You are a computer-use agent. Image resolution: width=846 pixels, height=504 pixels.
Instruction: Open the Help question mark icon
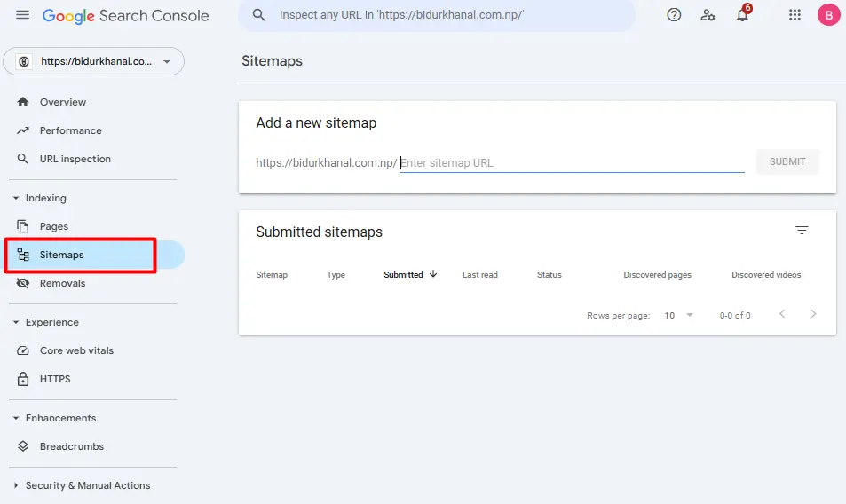coord(674,14)
